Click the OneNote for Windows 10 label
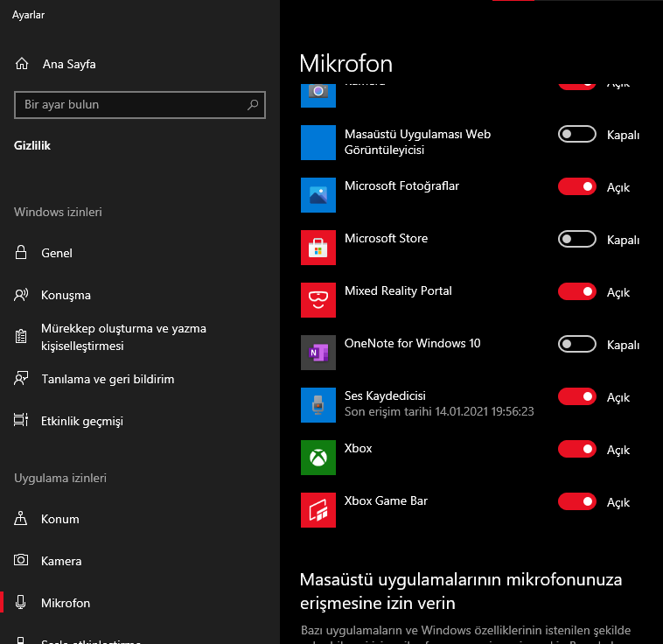The width and height of the screenshot is (663, 644). pos(412,343)
